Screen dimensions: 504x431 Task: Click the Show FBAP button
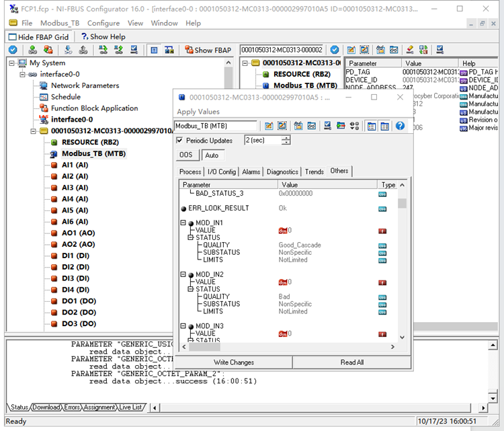(208, 50)
